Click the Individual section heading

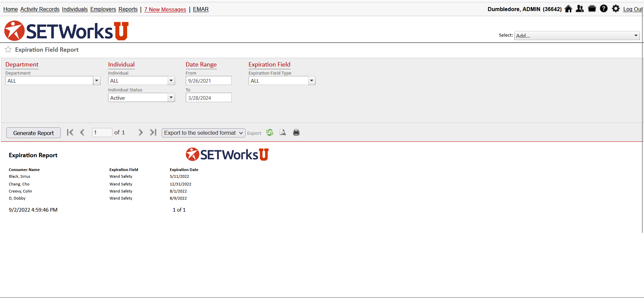(x=121, y=65)
